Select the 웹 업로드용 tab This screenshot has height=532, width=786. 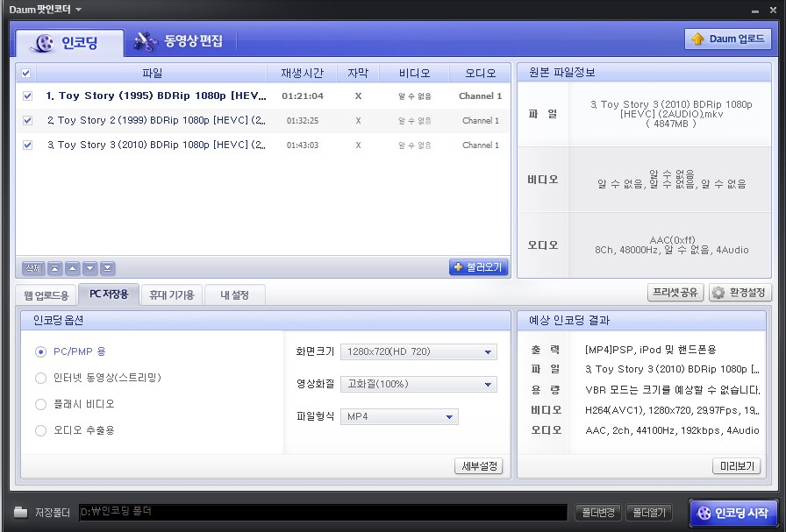(46, 295)
